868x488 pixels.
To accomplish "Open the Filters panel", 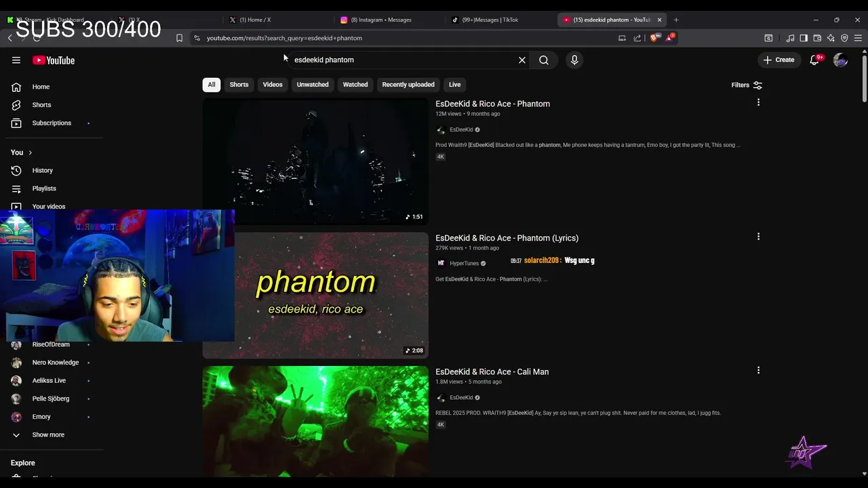I will 747,85.
